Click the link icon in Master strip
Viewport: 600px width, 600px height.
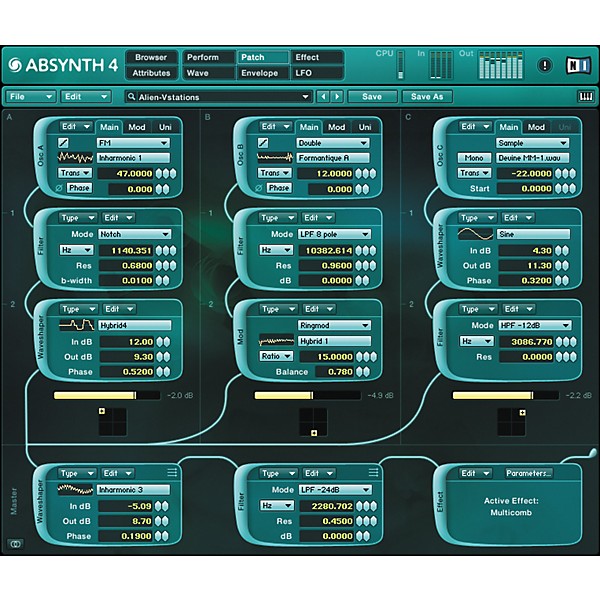15,544
